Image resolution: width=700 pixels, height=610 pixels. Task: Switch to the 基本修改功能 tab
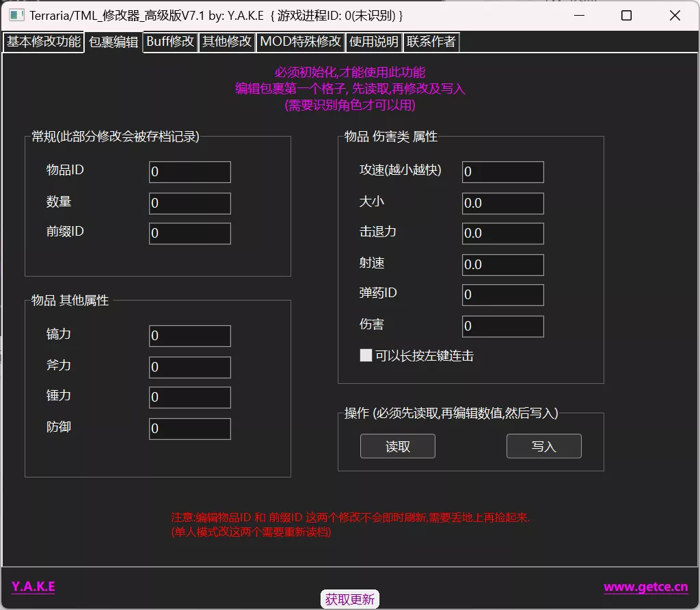pos(43,42)
